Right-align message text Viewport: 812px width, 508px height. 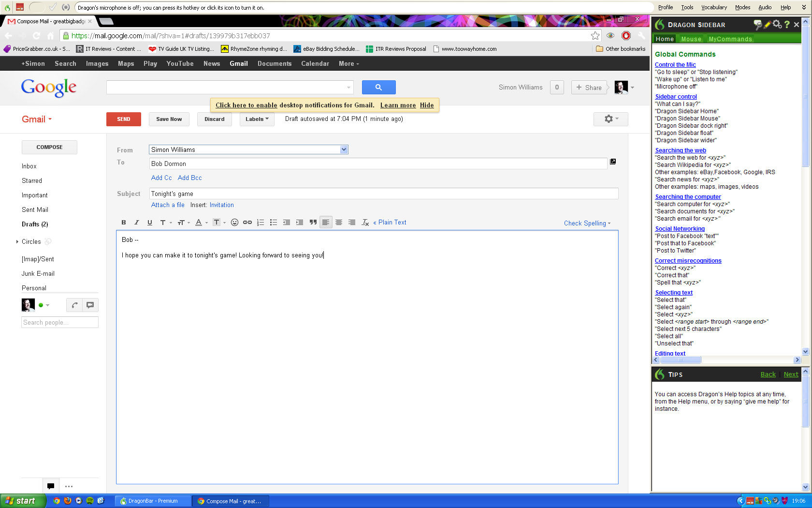tap(352, 223)
